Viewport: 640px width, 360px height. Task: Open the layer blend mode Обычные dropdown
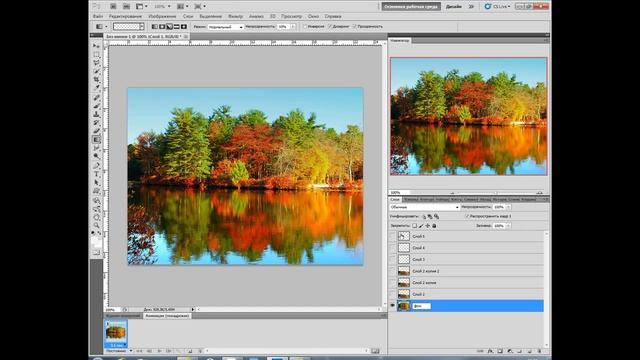(424, 207)
